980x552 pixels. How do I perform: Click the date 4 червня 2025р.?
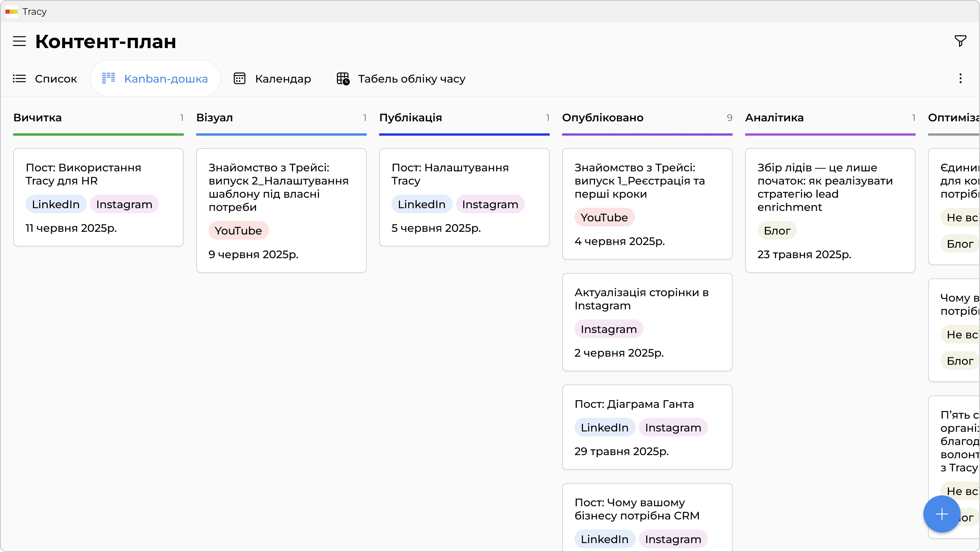(620, 241)
